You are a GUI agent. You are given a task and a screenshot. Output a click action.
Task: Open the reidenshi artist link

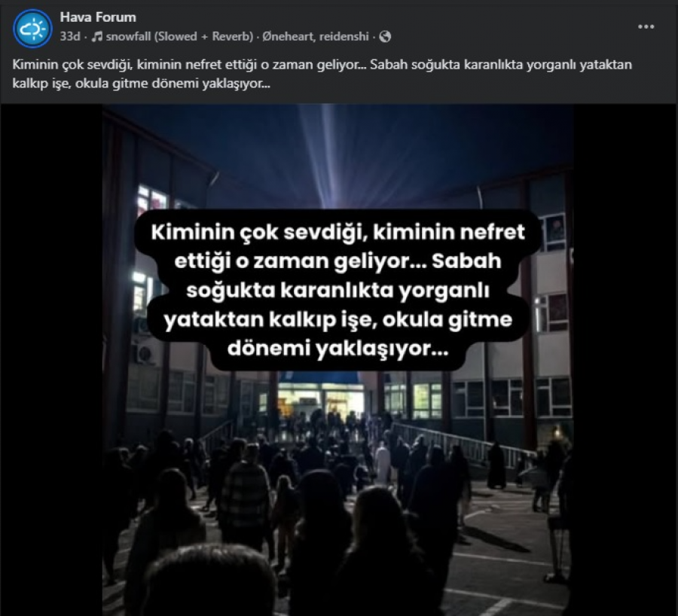pos(344,36)
